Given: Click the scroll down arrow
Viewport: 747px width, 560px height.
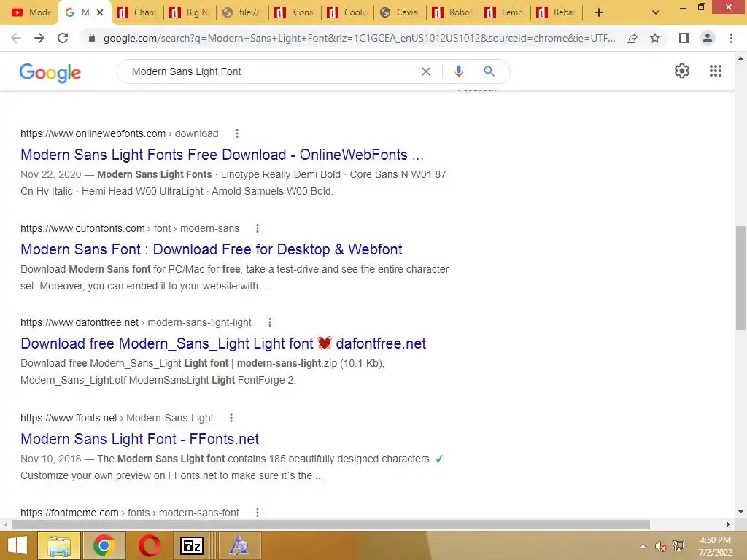Looking at the screenshot, I should tap(740, 512).
